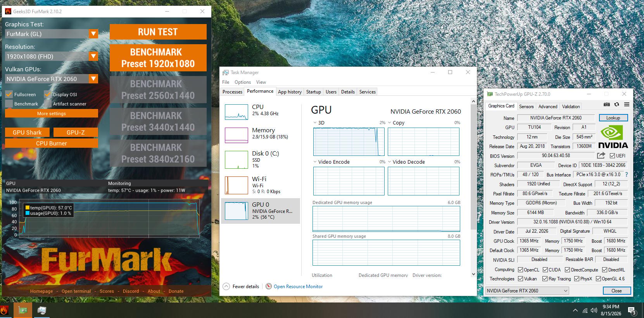The height and width of the screenshot is (318, 644).
Task: Show hidden system tray icons
Action: click(x=575, y=310)
